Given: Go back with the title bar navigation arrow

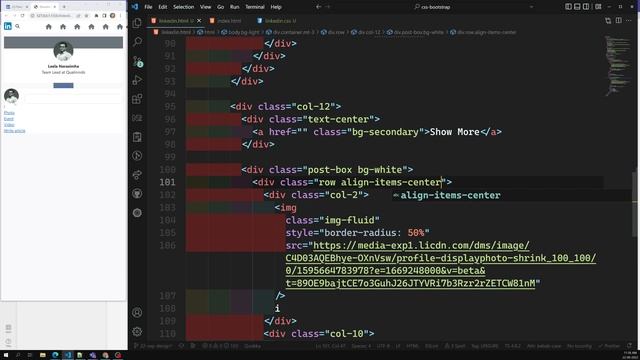Looking at the screenshot, I should click(318, 7).
